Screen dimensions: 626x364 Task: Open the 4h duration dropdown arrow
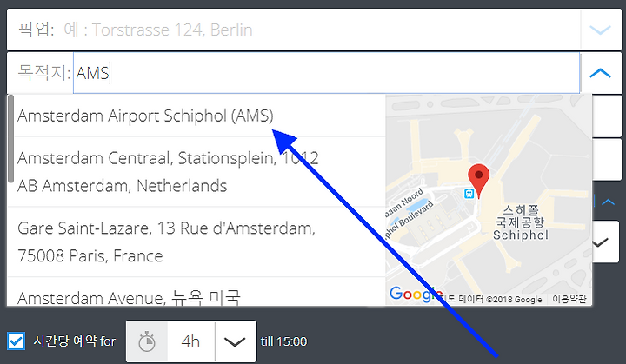(235, 342)
